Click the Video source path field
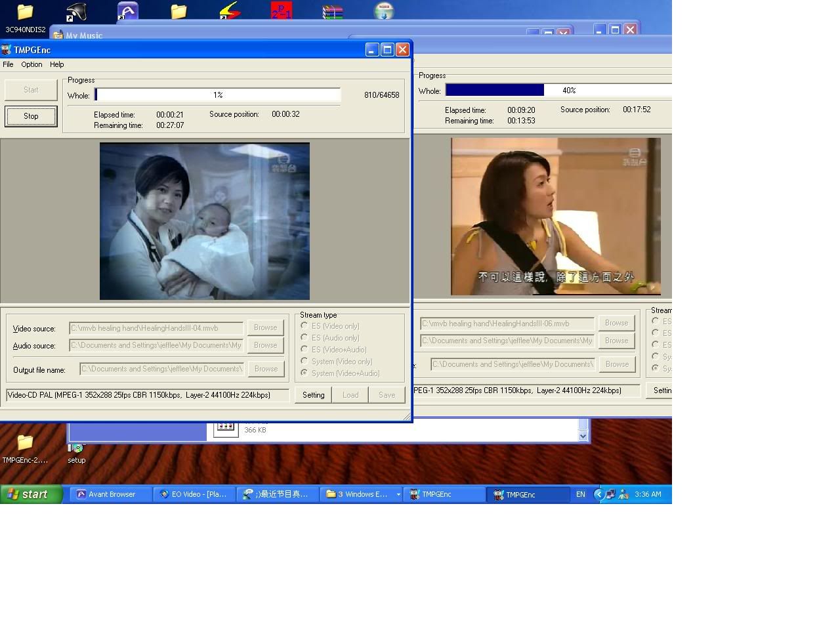840x630 pixels. click(x=156, y=327)
